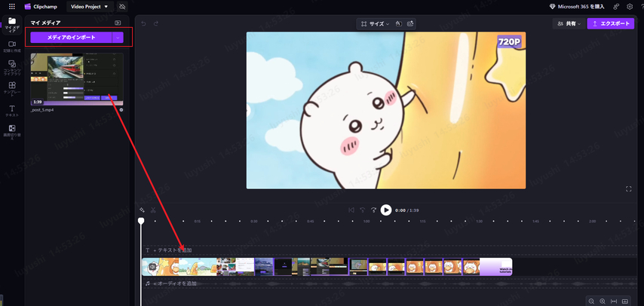The width and height of the screenshot is (644, 306).
Task: Click the AI sparkle tool in the timeline toolbar
Action: [x=143, y=210]
